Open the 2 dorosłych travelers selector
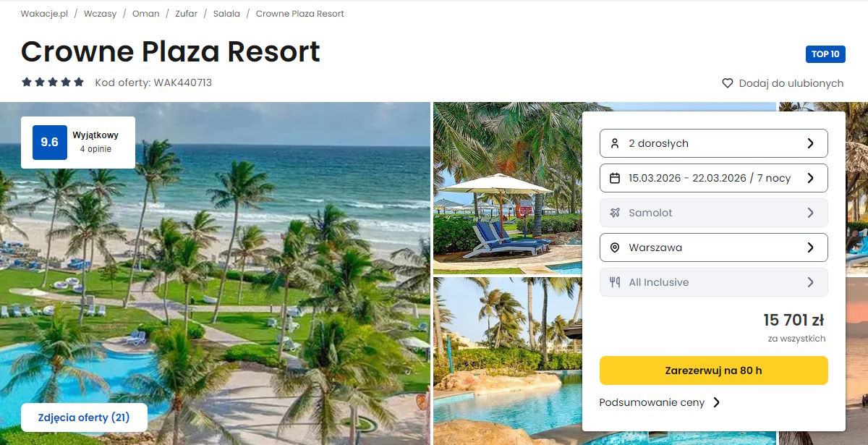The image size is (868, 445). [x=713, y=143]
